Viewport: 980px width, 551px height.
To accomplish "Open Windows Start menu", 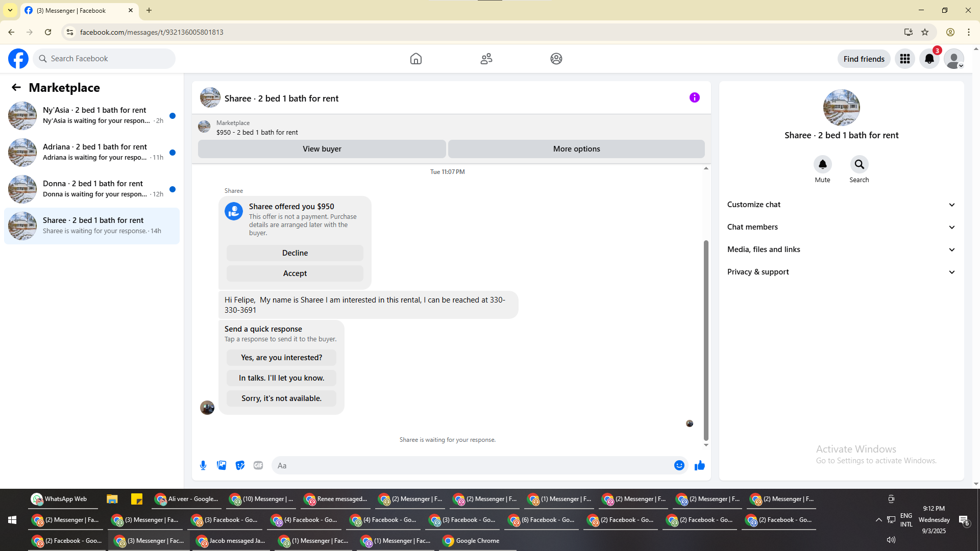I will click(12, 520).
